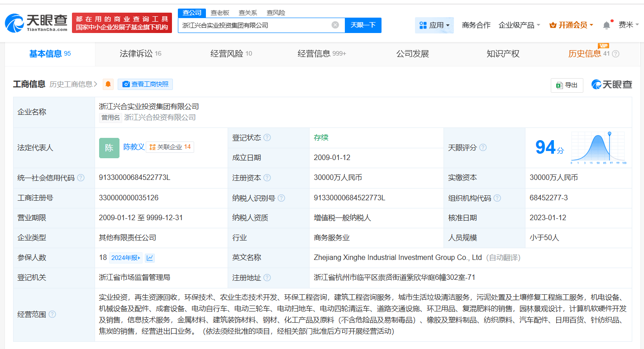Click the 天眼一下 search button

[363, 25]
